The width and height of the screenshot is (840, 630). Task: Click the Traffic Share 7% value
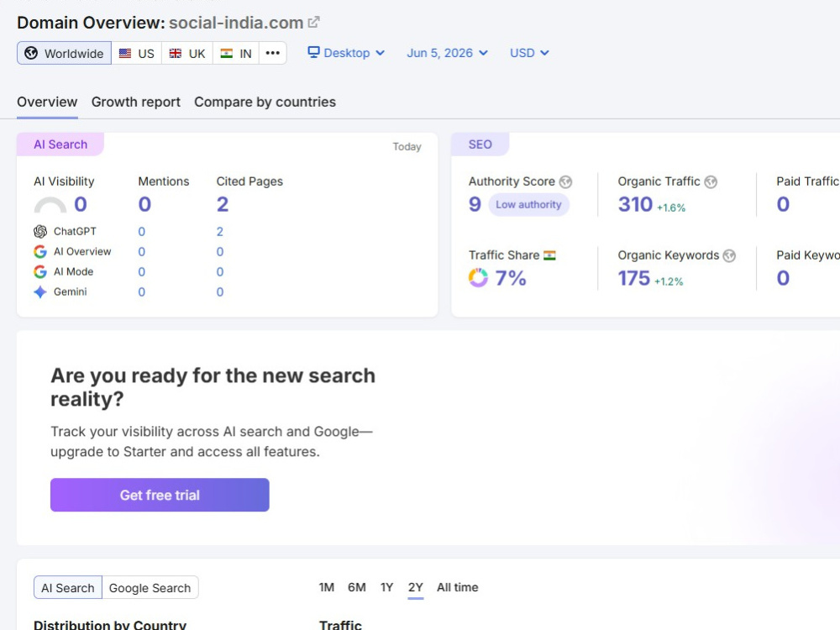(x=511, y=278)
